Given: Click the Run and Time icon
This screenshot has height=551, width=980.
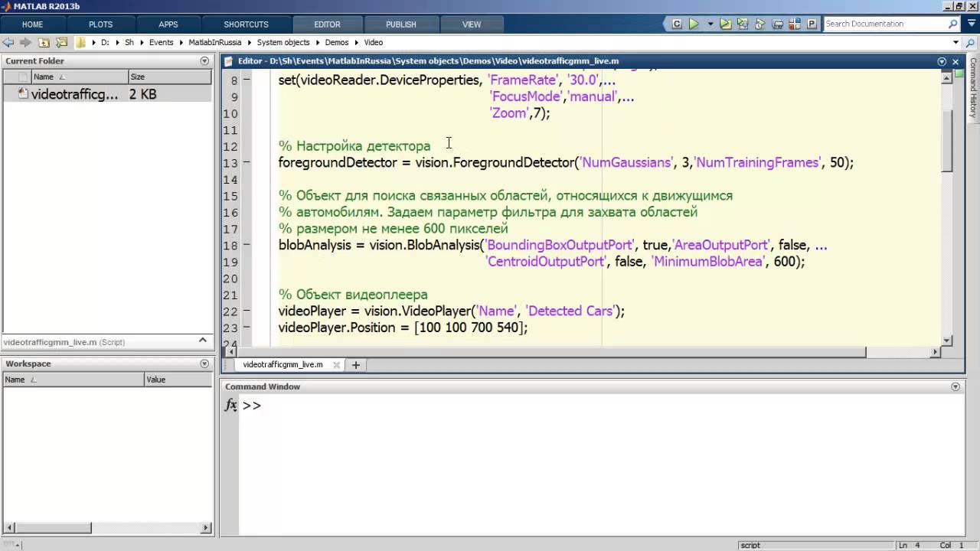Looking at the screenshot, I should (759, 24).
